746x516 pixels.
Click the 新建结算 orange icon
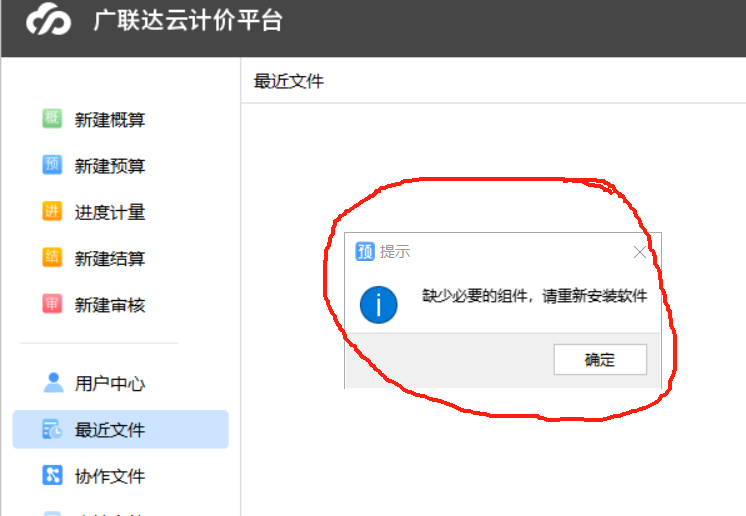click(52, 258)
